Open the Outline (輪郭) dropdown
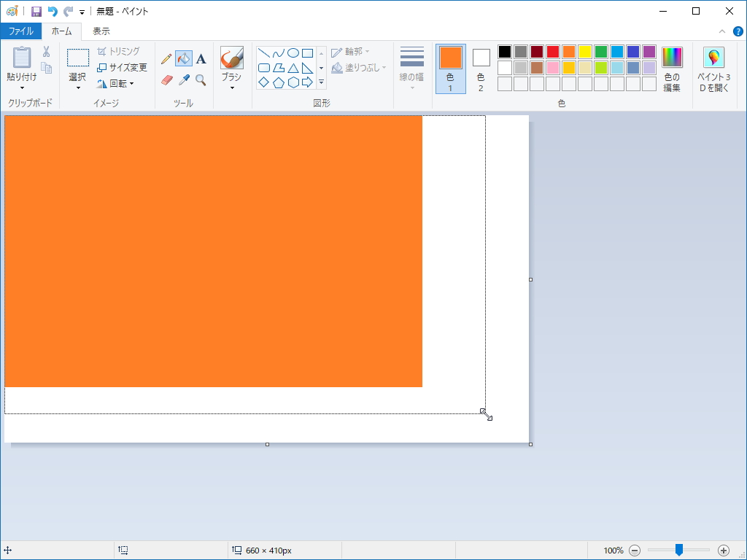This screenshot has width=747, height=560. [351, 52]
